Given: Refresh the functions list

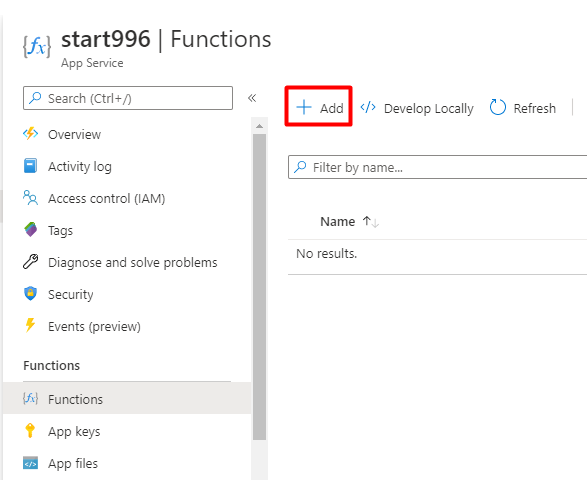Looking at the screenshot, I should pos(523,108).
